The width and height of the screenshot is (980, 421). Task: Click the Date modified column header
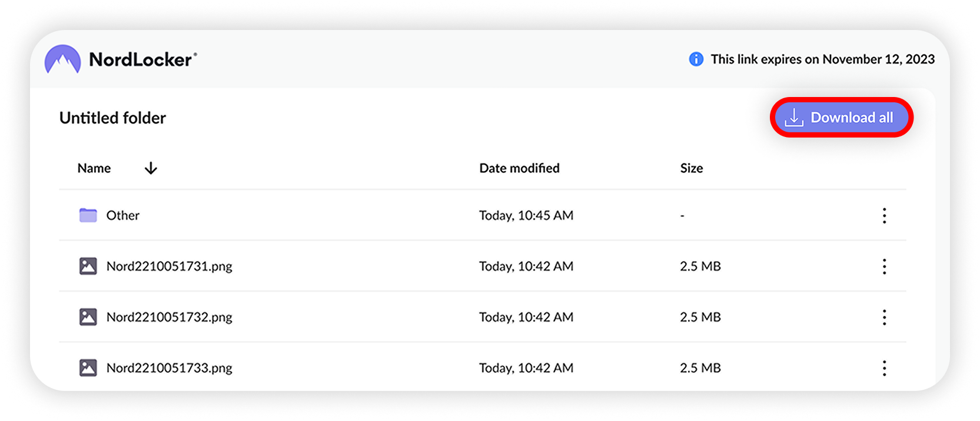[x=519, y=168]
